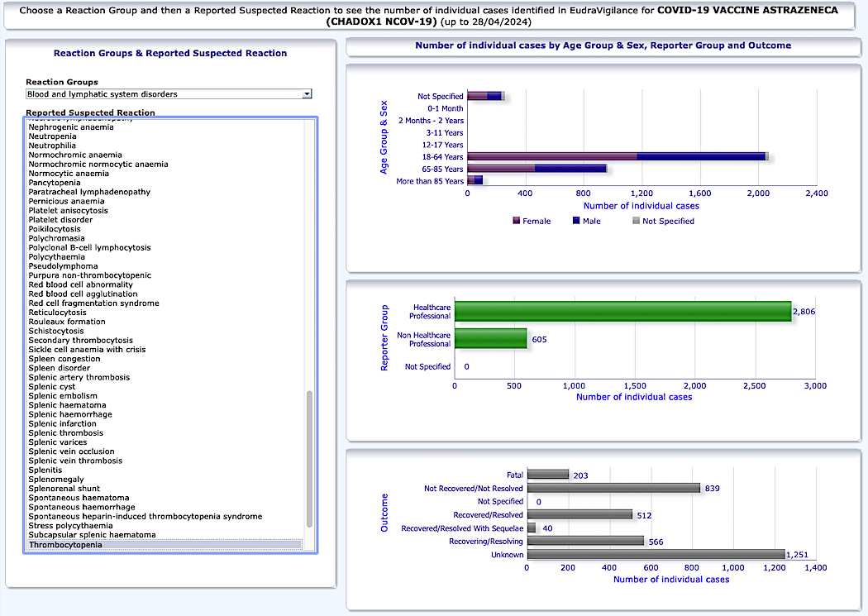The width and height of the screenshot is (868, 616).
Task: Select 'Sickle cell anaemia with crisis'
Action: click(x=87, y=350)
